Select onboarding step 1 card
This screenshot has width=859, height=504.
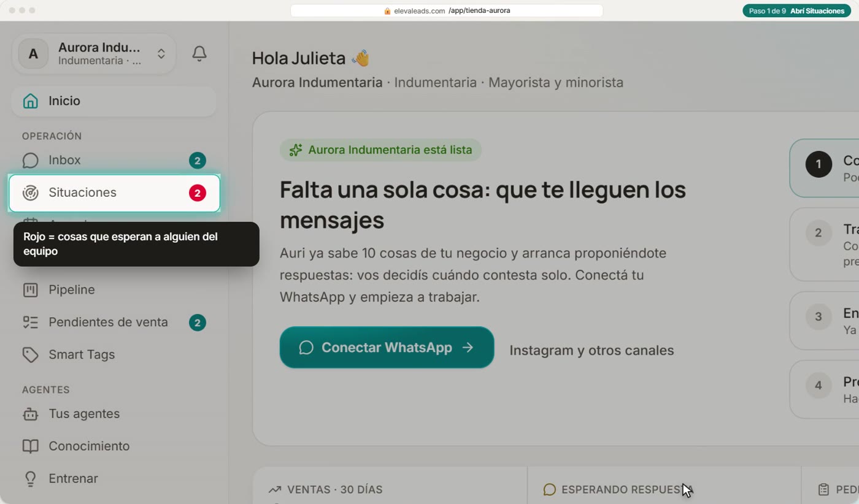pyautogui.click(x=824, y=168)
